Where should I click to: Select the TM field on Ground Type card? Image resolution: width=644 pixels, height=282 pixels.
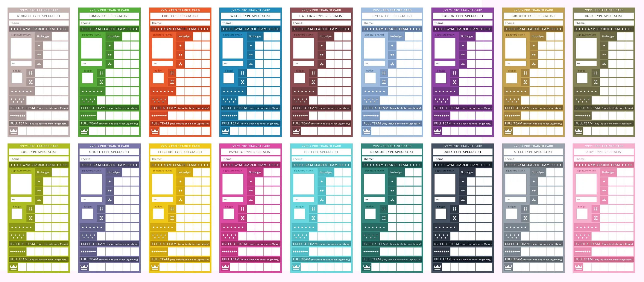(515, 63)
